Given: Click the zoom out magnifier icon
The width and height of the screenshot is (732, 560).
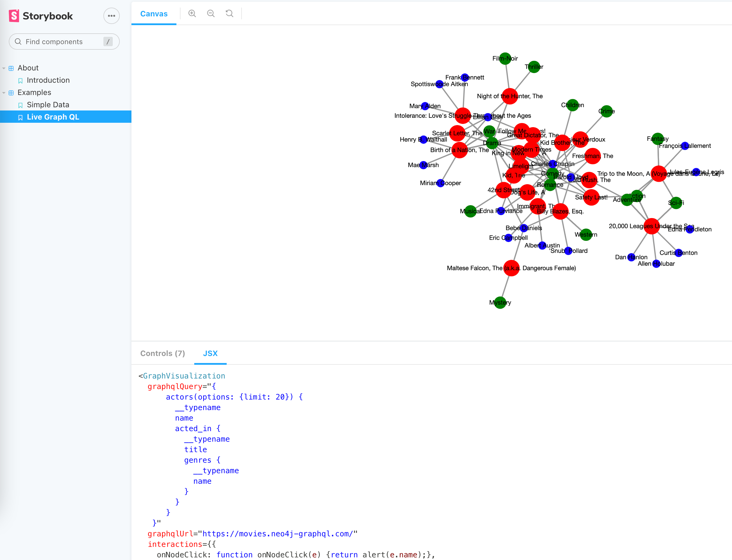Looking at the screenshot, I should tap(211, 13).
